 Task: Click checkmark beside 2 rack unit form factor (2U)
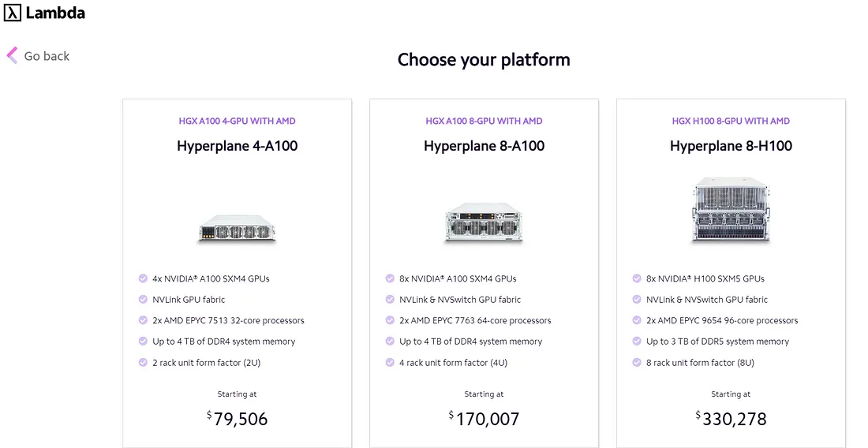point(143,362)
